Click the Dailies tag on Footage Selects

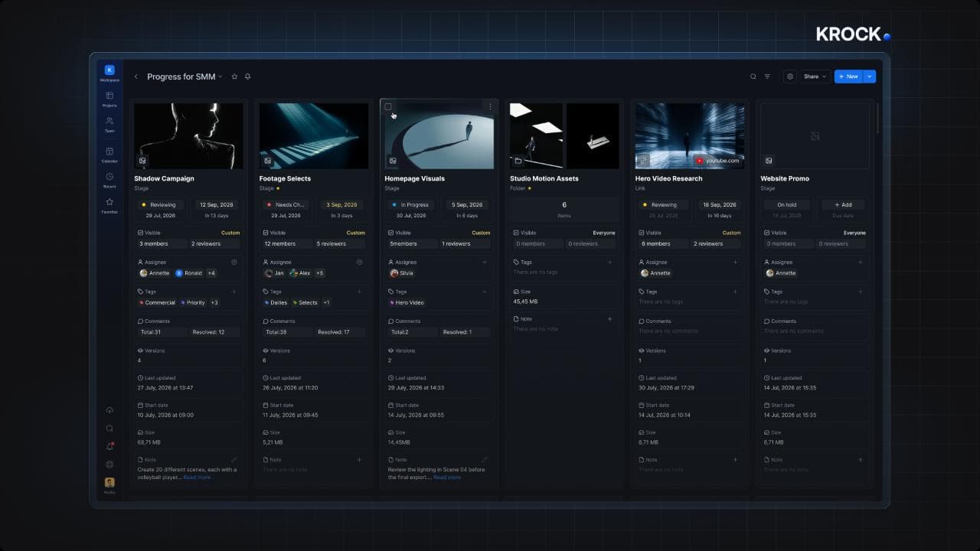(x=276, y=302)
